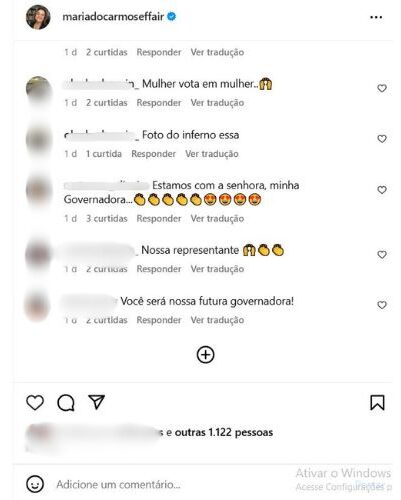The height and width of the screenshot is (500, 401).
Task: Like the post with the large heart icon
Action: pyautogui.click(x=35, y=403)
